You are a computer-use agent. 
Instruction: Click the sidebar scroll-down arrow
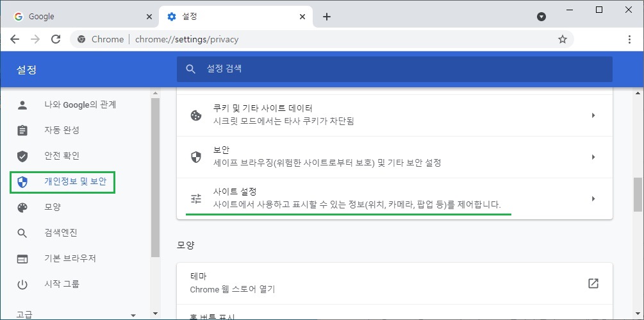click(155, 314)
